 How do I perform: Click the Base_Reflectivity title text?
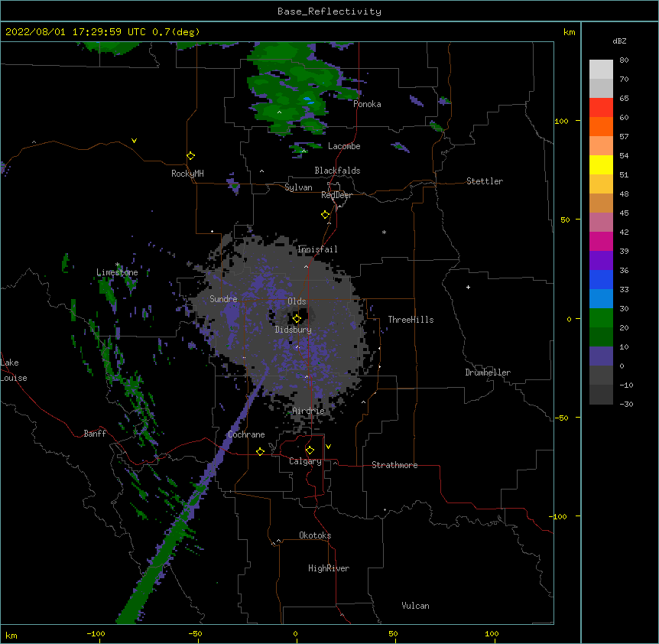click(x=329, y=11)
